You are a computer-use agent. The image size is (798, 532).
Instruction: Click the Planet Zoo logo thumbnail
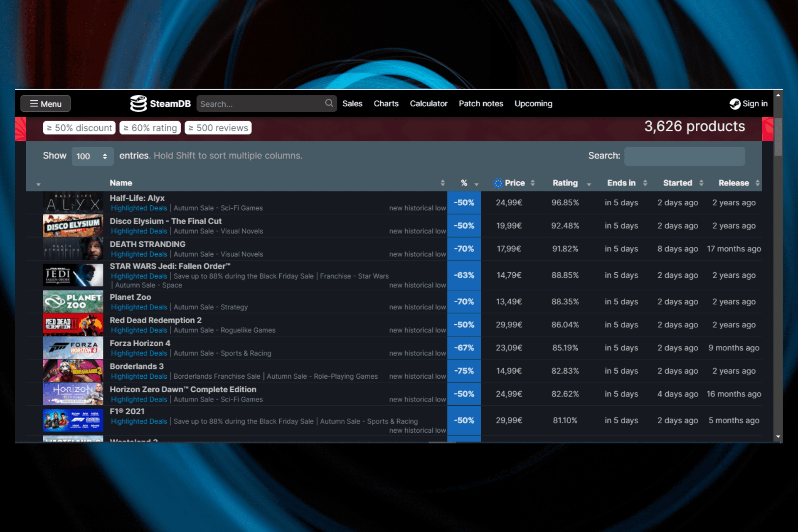pyautogui.click(x=73, y=302)
